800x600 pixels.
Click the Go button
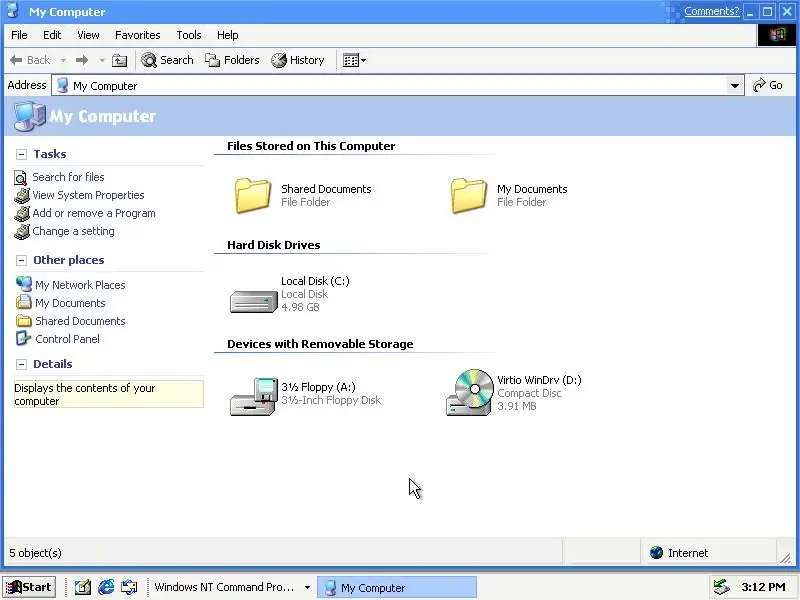pos(768,85)
